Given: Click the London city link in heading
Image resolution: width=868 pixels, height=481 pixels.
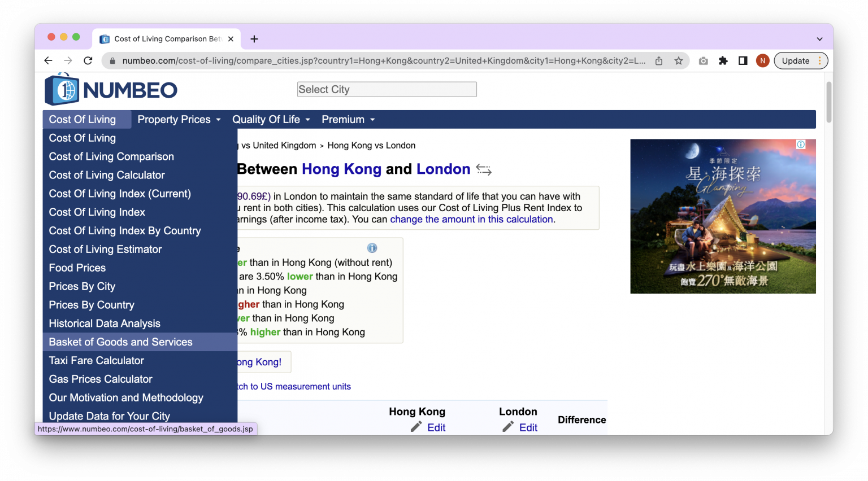Looking at the screenshot, I should tap(443, 169).
